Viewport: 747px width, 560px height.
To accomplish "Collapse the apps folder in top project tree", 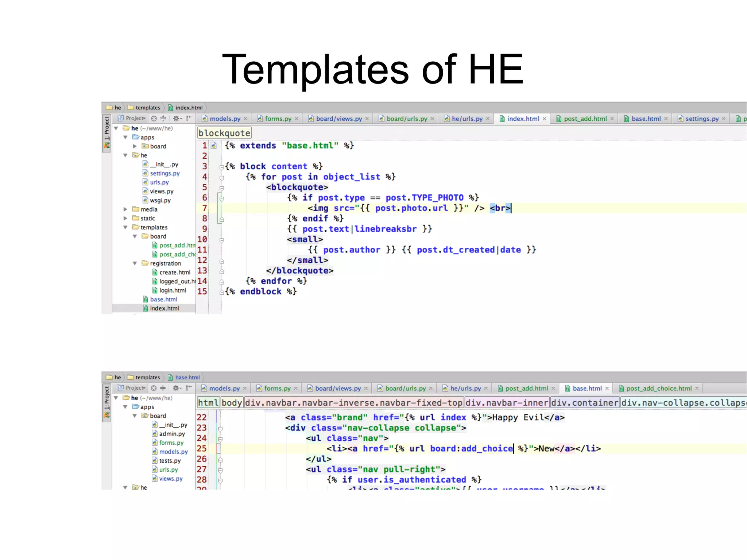I will 125,138.
